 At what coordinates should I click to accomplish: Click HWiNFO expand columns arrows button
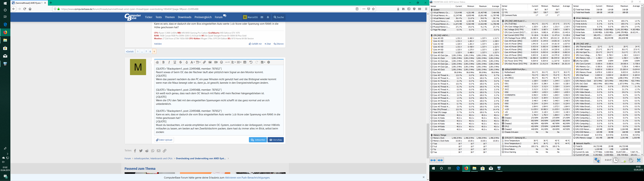point(433,160)
